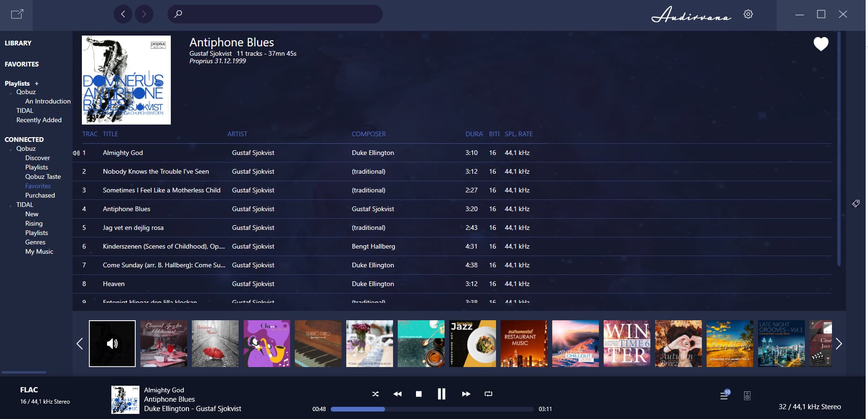Open Qobuz Taste in sidebar

pos(43,176)
